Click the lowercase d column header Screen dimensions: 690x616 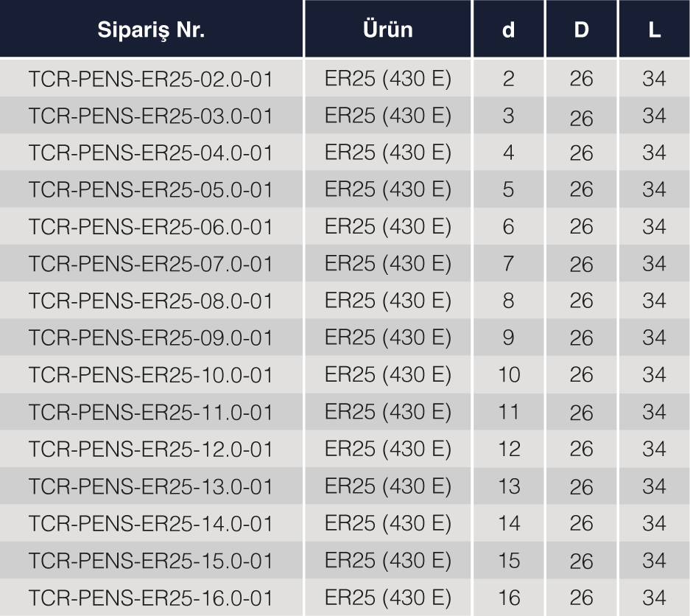coord(508,31)
